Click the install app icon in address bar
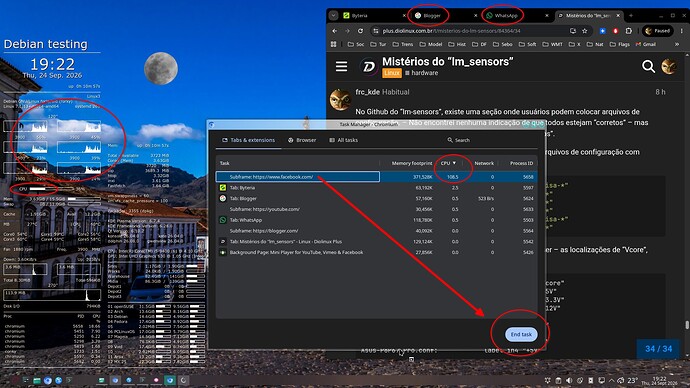 pyautogui.click(x=573, y=31)
